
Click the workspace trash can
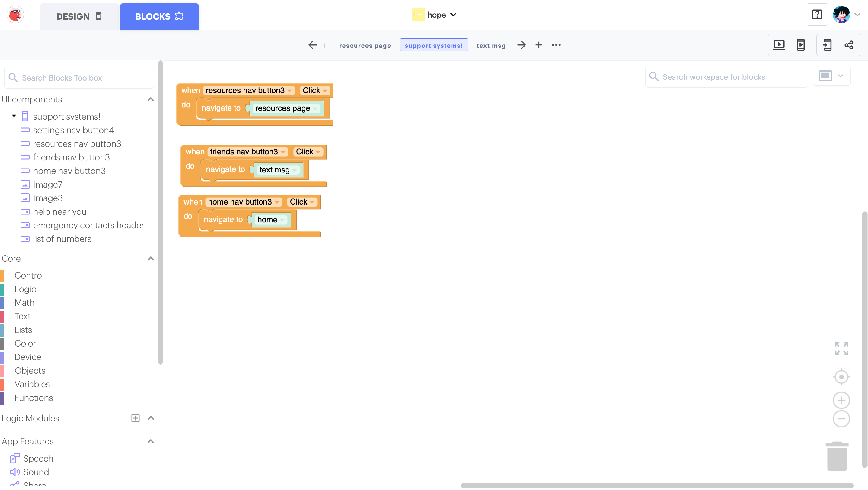pos(837,456)
